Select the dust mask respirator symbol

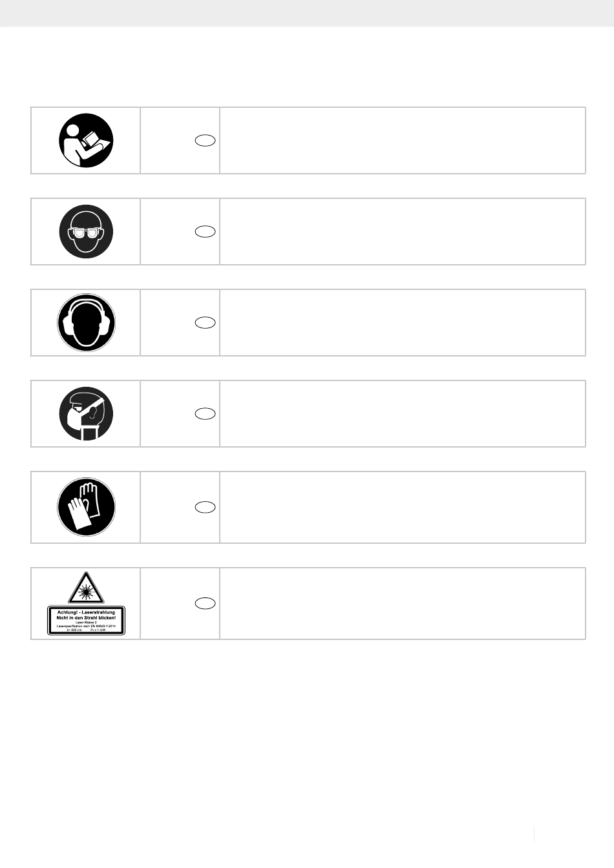[86, 414]
